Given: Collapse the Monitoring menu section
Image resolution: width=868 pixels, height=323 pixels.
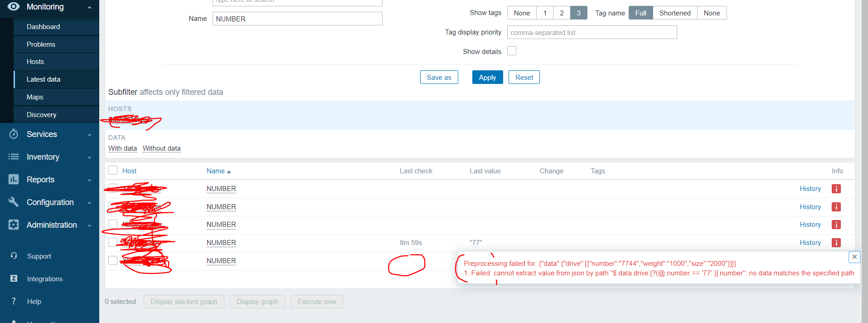Looking at the screenshot, I should (x=89, y=7).
